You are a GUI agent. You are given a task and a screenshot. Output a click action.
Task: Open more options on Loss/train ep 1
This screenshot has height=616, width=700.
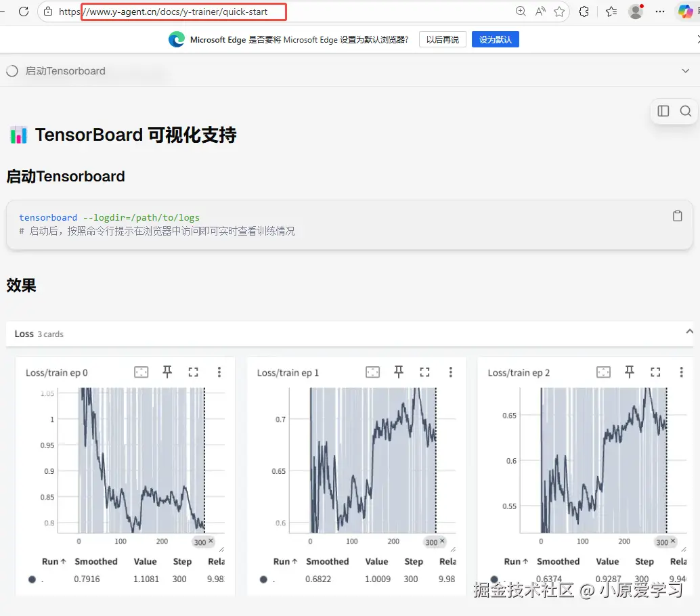point(450,372)
